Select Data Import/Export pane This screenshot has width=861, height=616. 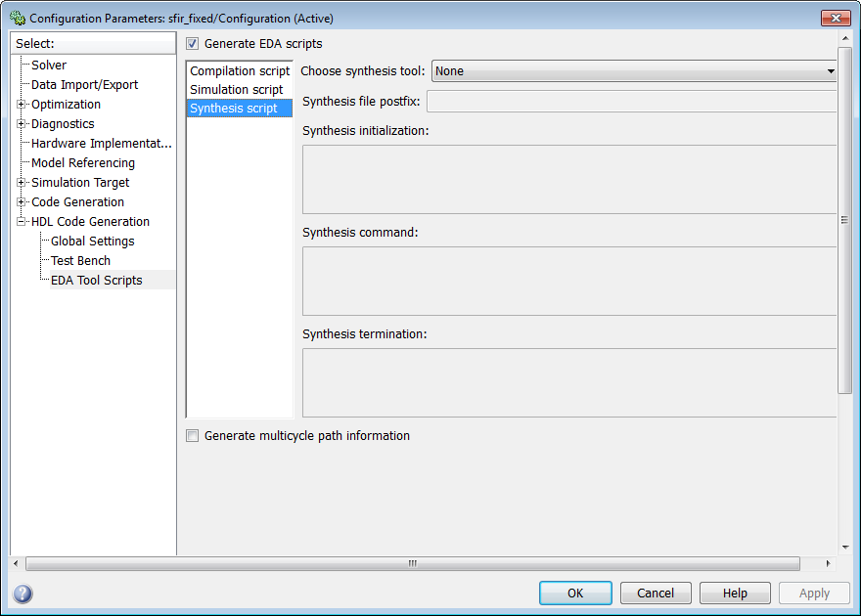point(84,85)
